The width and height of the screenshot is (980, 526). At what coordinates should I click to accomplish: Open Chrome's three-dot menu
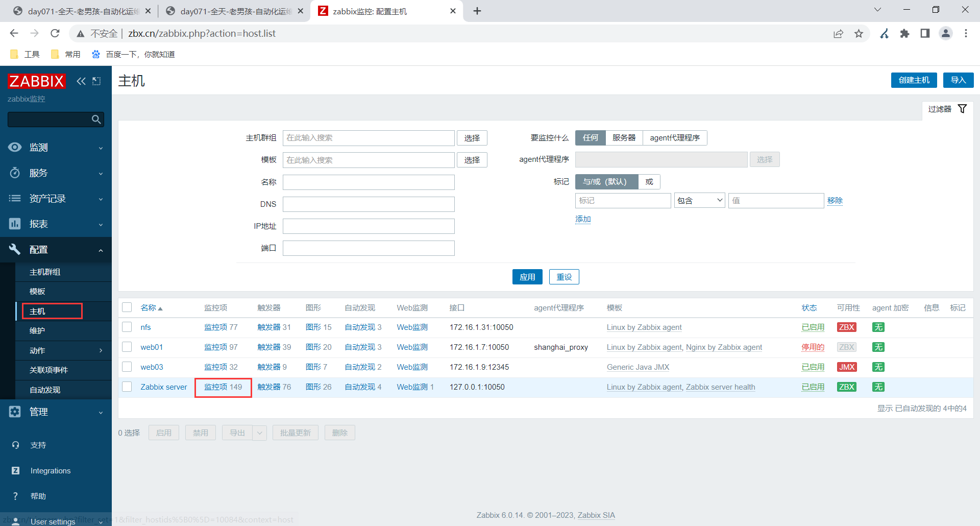click(x=966, y=33)
